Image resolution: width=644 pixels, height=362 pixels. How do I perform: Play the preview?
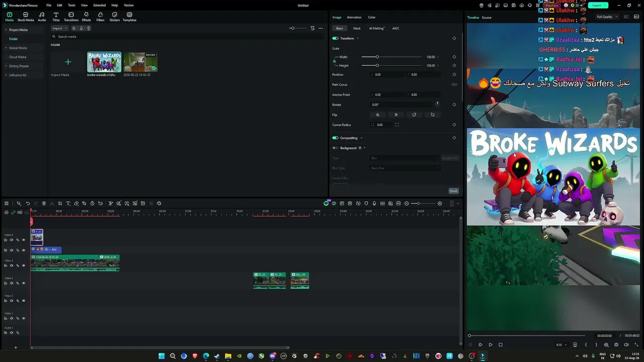(x=491, y=345)
